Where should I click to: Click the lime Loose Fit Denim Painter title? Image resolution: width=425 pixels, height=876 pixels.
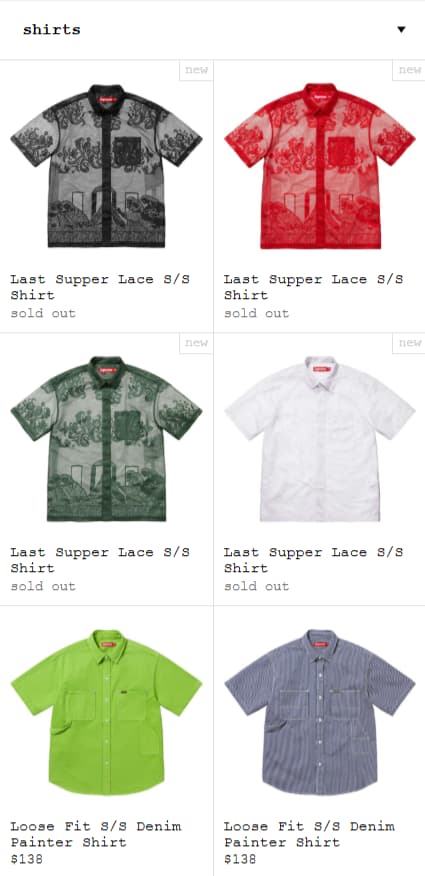coord(95,834)
